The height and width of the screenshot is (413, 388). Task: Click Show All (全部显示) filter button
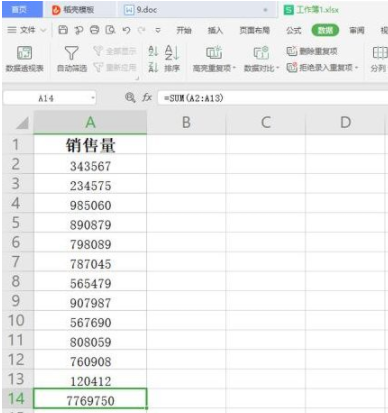[x=115, y=51]
